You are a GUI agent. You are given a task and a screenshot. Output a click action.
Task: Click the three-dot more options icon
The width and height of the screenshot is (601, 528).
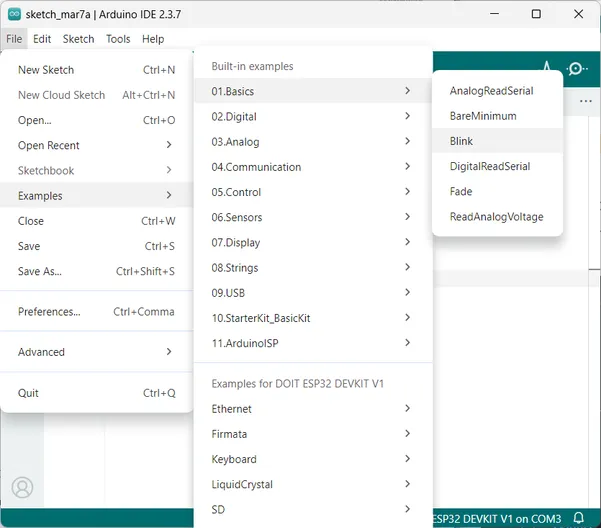(586, 101)
